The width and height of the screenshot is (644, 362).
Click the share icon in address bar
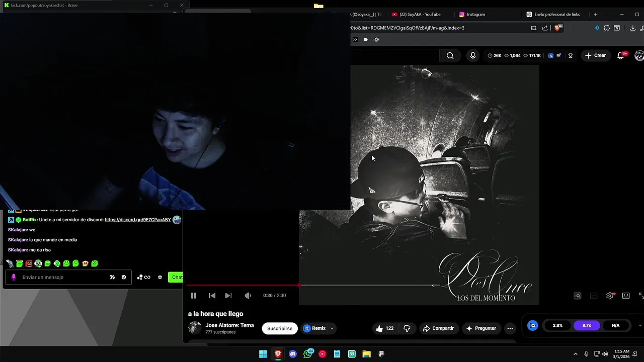(x=545, y=28)
